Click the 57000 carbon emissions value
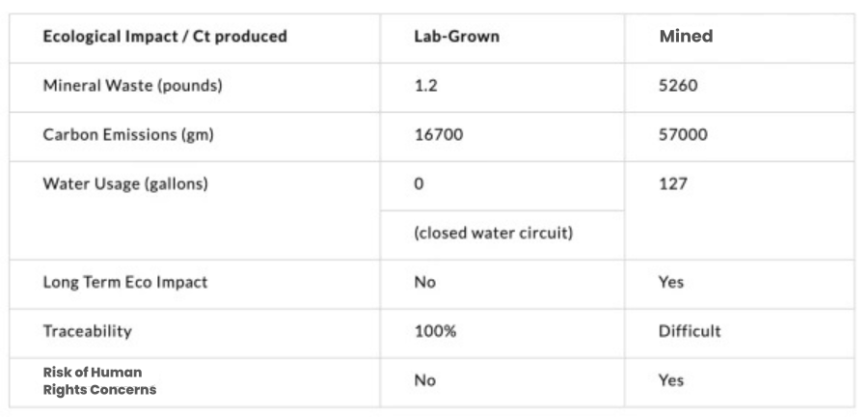This screenshot has height=417, width=868. (x=683, y=134)
